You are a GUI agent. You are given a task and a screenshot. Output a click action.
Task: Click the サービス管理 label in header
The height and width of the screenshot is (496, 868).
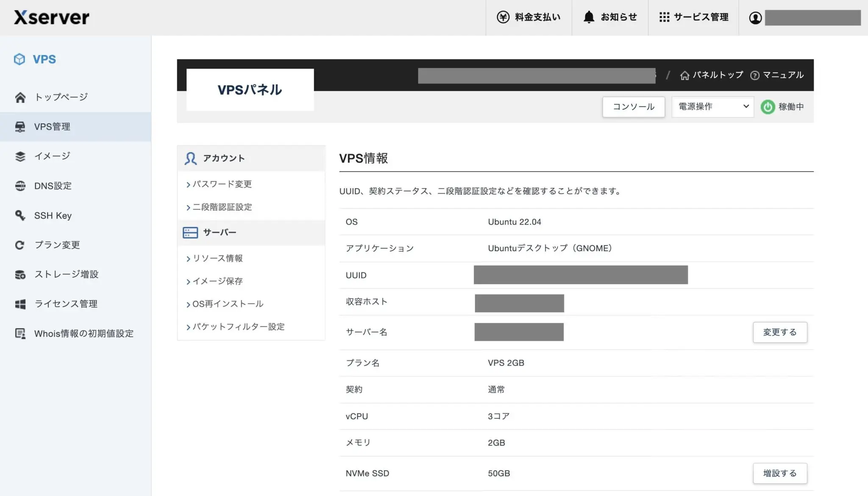[x=701, y=17]
